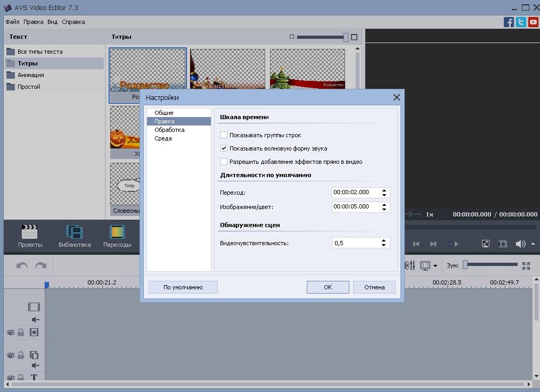Image resolution: width=540 pixels, height=392 pixels.
Task: Open the Файл menu
Action: 12,22
